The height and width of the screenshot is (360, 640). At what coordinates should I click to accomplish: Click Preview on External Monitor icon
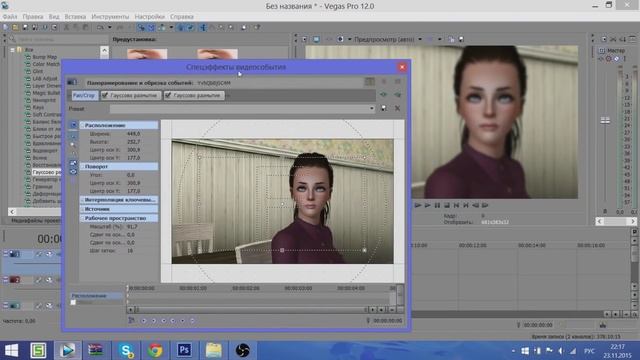(x=316, y=39)
